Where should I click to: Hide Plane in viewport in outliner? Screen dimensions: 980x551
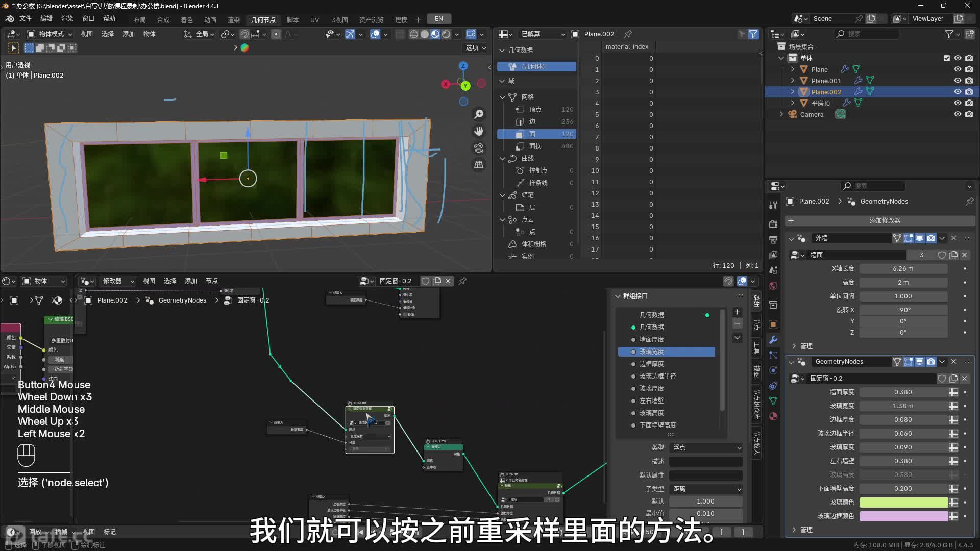[x=958, y=69]
